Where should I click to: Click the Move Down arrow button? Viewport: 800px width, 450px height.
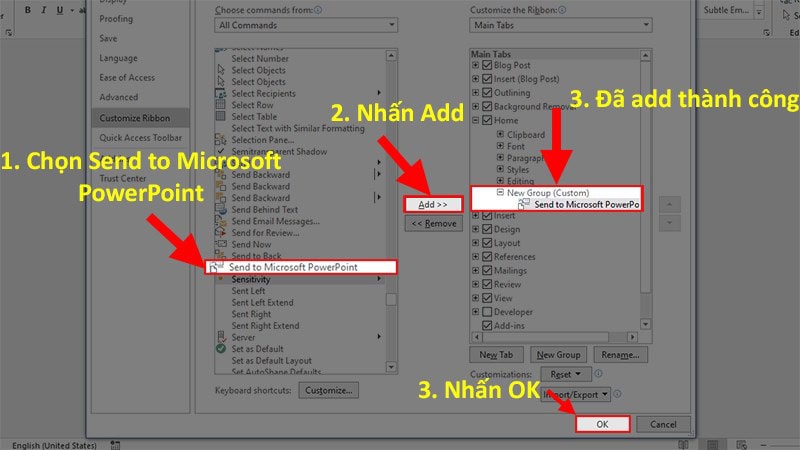pos(669,223)
